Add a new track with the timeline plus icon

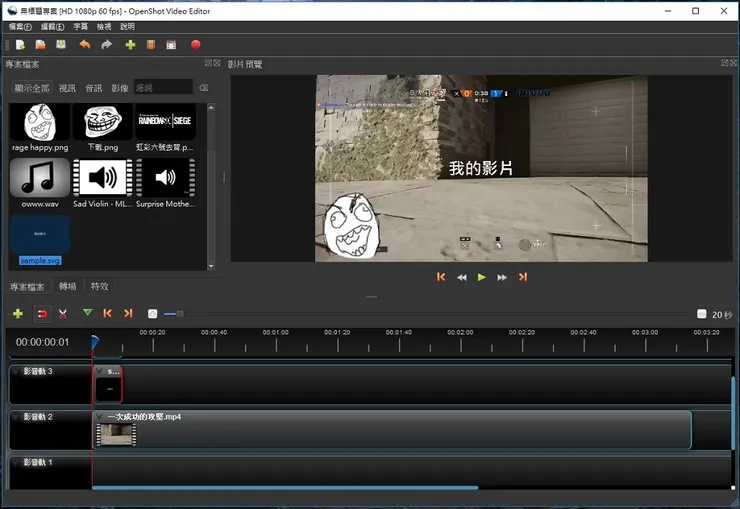18,314
